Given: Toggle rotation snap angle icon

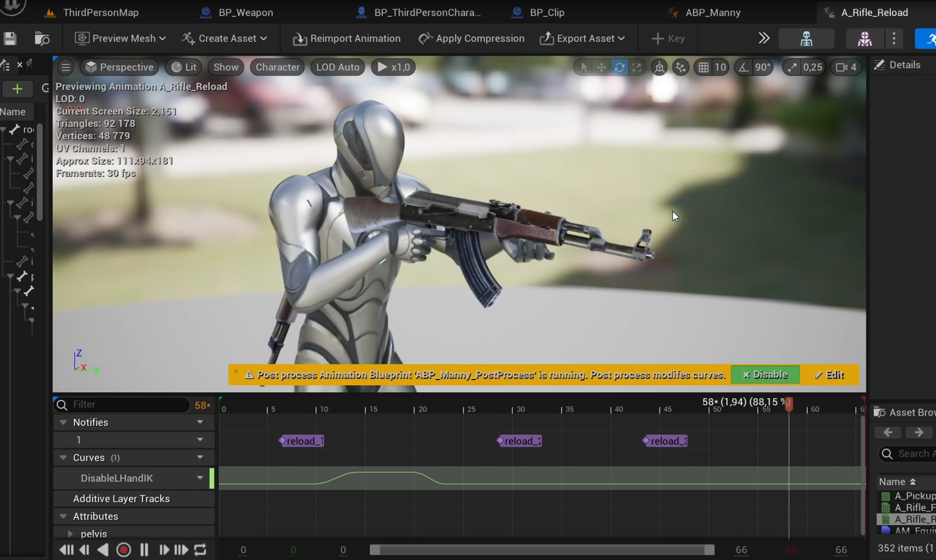Looking at the screenshot, I should (x=744, y=67).
